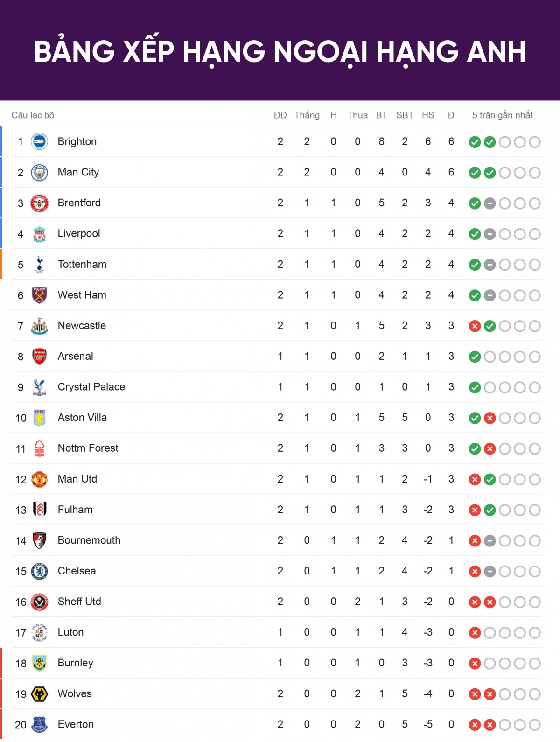This screenshot has height=742, width=560.
Task: Sort by HS column header
Action: 428,115
